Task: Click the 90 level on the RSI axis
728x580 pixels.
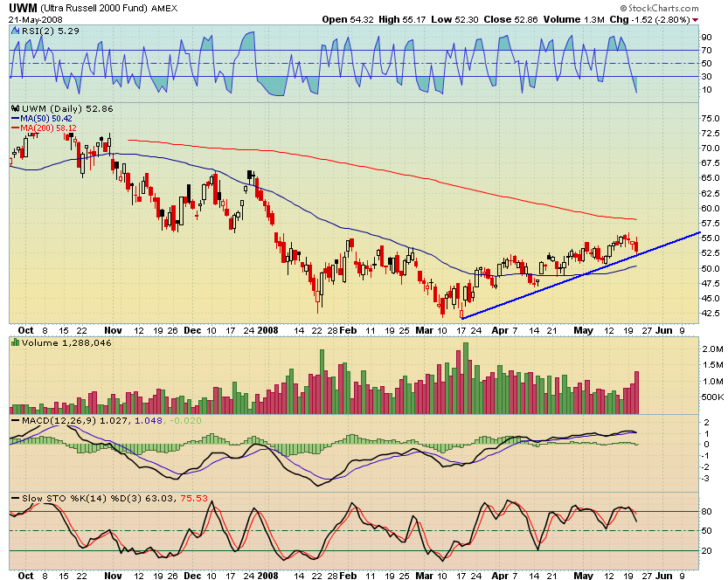Action: tap(707, 37)
